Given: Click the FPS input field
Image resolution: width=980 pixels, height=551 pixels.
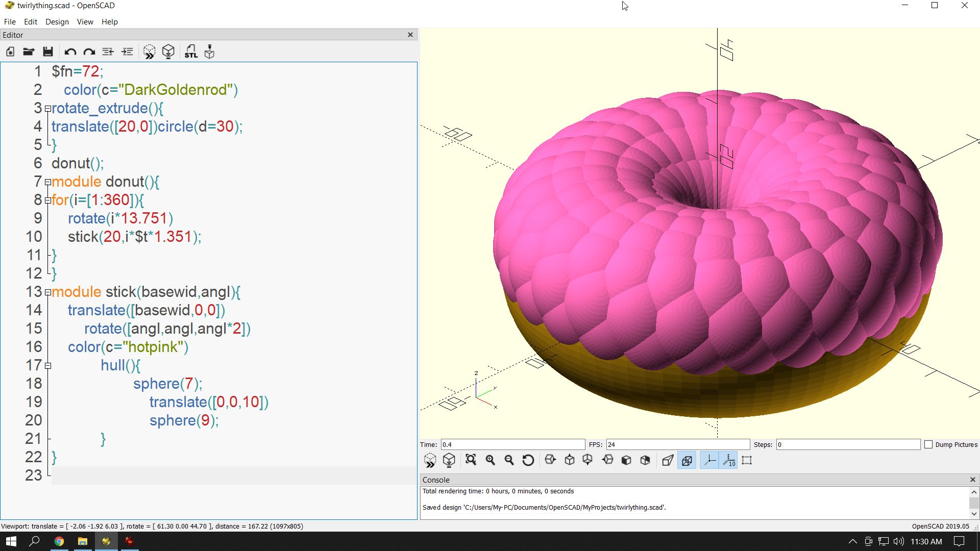Looking at the screenshot, I should (677, 444).
